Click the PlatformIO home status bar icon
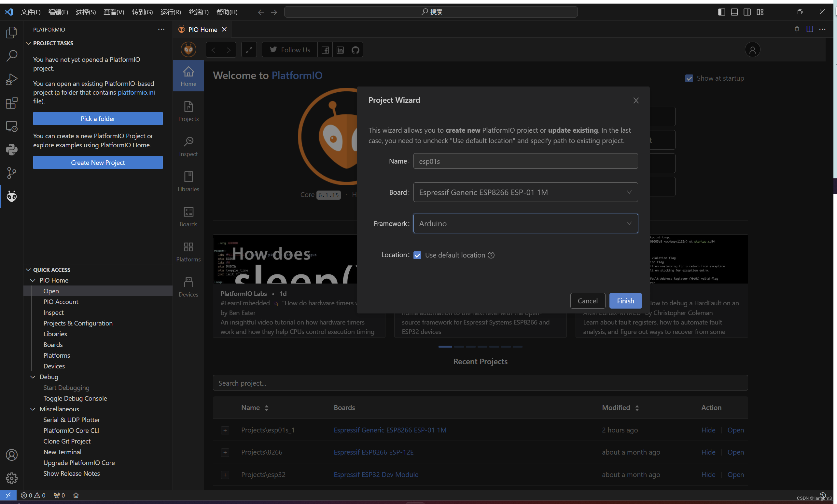This screenshot has width=837, height=504. pos(76,495)
